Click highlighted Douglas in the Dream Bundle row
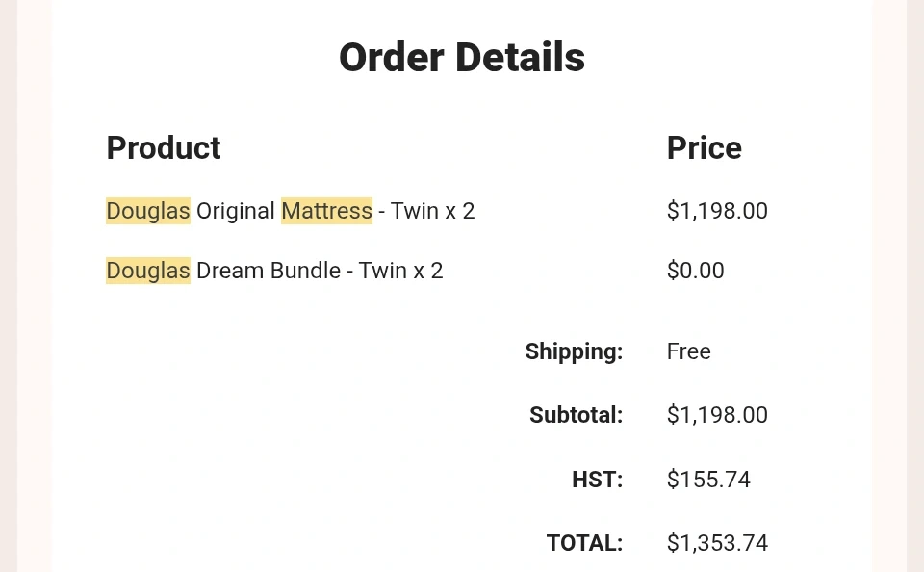The image size is (924, 572). [148, 272]
